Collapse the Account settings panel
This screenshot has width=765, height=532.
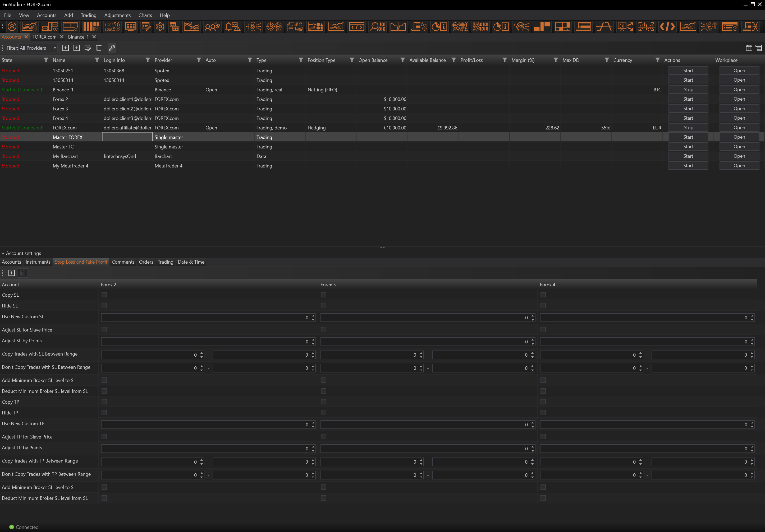click(x=3, y=253)
